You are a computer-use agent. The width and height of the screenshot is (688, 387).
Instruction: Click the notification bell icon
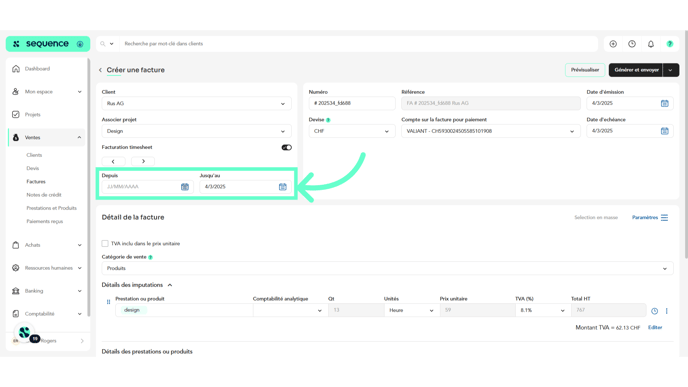coord(651,44)
